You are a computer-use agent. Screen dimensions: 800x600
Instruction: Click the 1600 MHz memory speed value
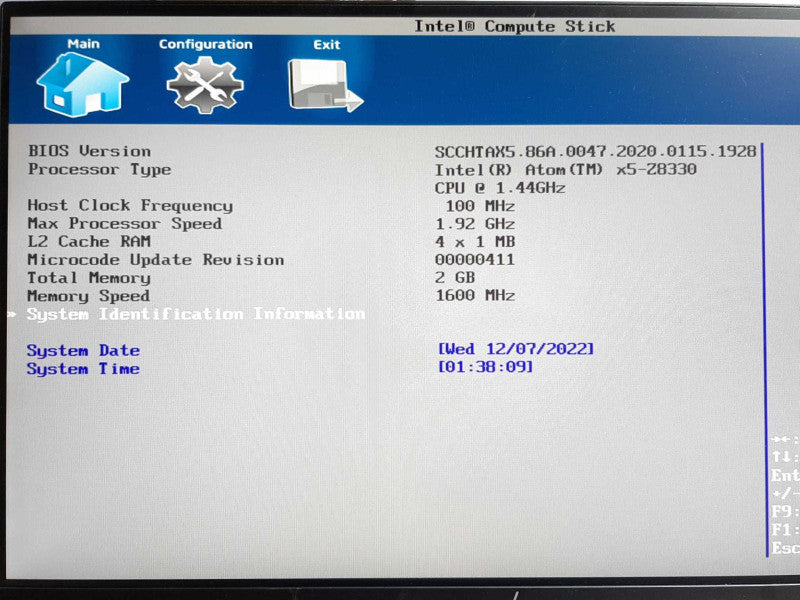click(475, 295)
